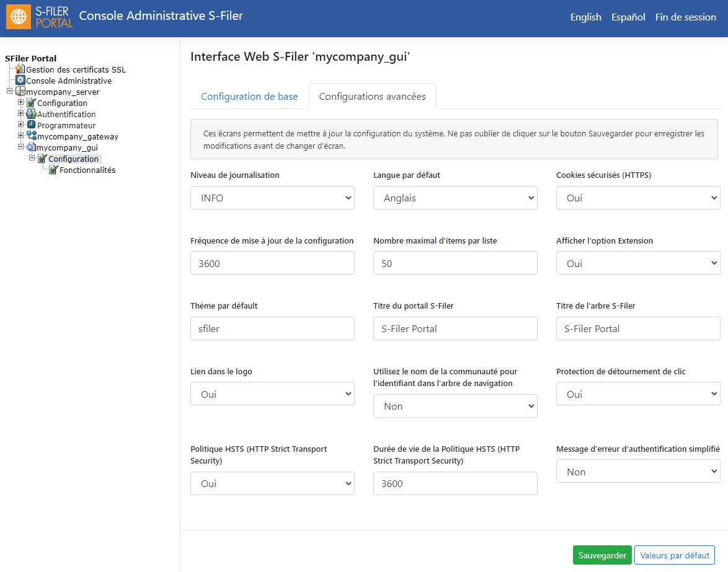The image size is (728, 572).
Task: Click the first-level Configuration checklist icon
Action: coord(31,102)
